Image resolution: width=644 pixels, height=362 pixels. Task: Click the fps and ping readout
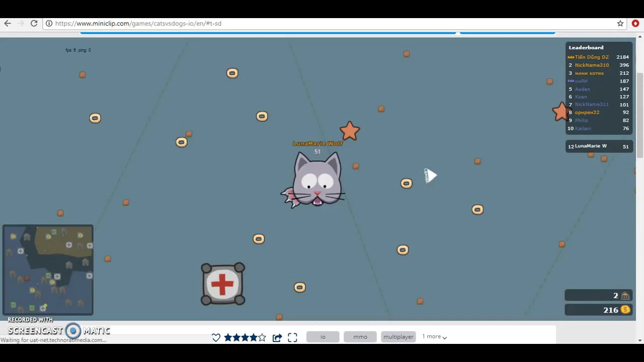78,50
